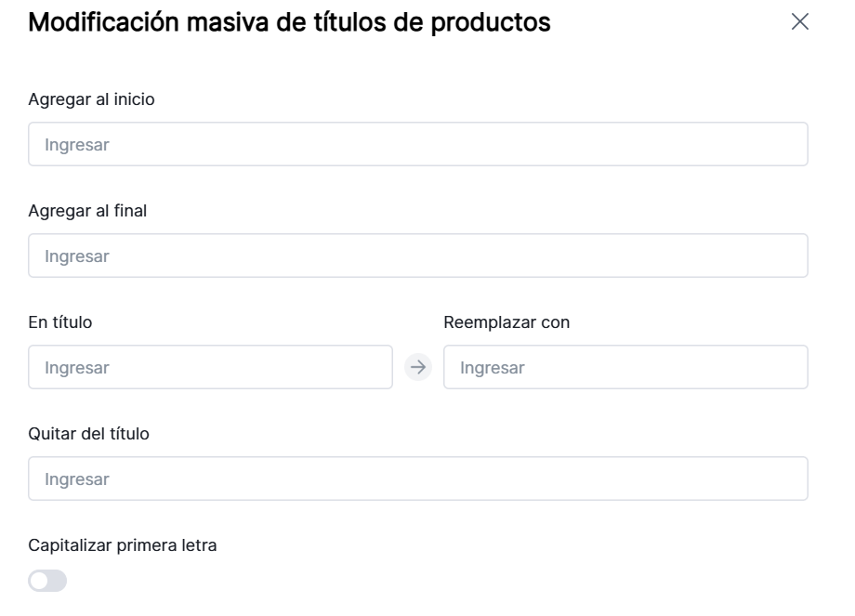The image size is (855, 616).
Task: Click Ingresar placeholder under Reemplazar con
Action: tap(493, 368)
